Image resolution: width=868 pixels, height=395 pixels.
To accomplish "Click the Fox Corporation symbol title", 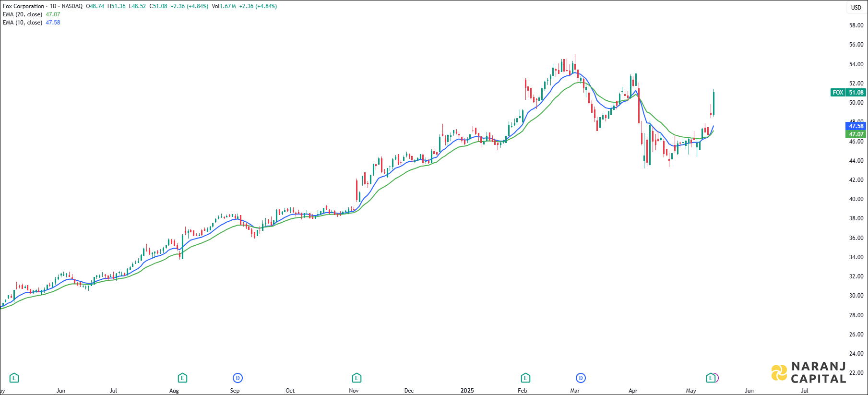I will (x=24, y=6).
